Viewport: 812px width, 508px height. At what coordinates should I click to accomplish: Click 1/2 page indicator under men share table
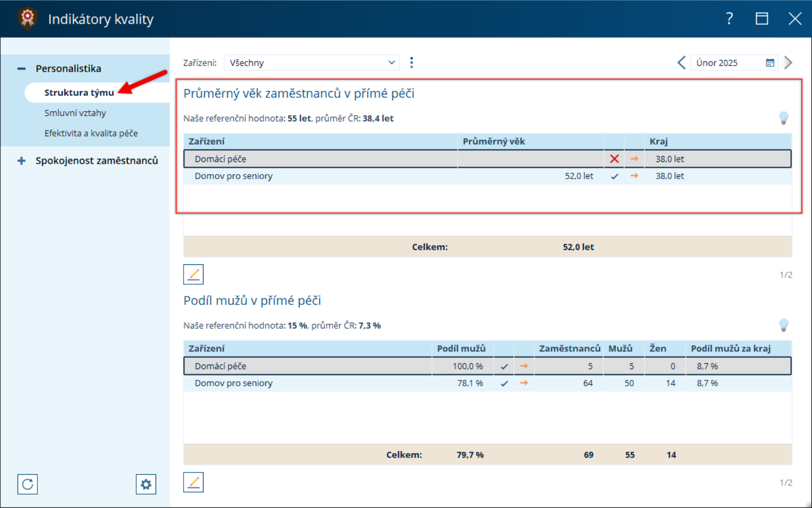[x=786, y=483]
